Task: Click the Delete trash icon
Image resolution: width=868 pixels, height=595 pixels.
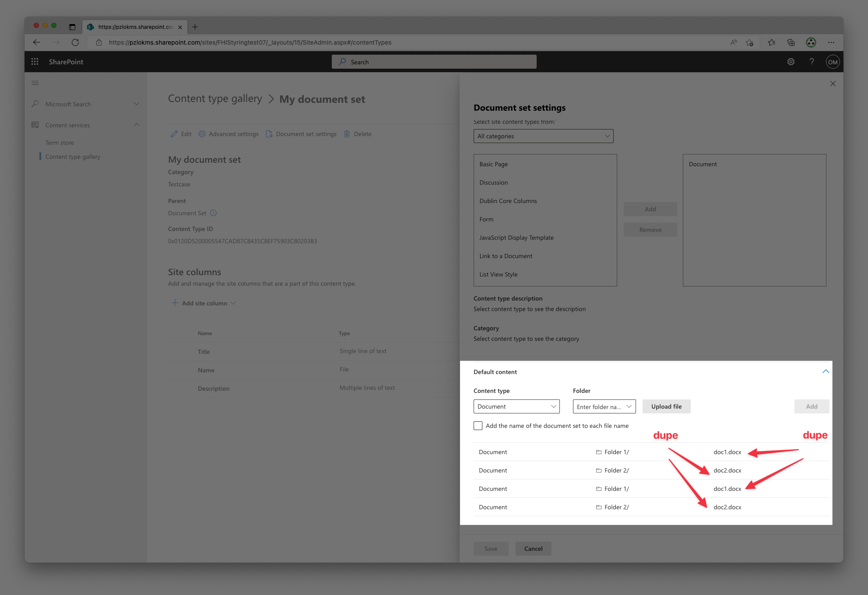Action: point(347,134)
